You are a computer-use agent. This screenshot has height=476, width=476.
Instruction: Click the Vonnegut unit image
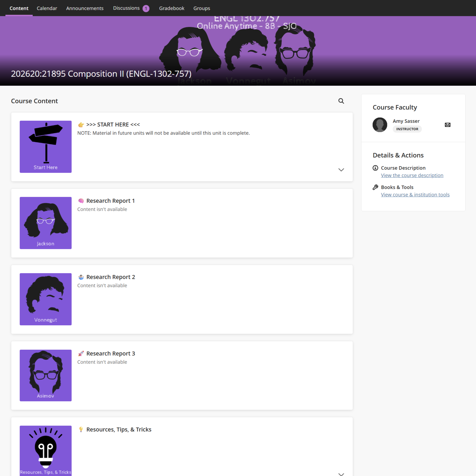tap(46, 299)
